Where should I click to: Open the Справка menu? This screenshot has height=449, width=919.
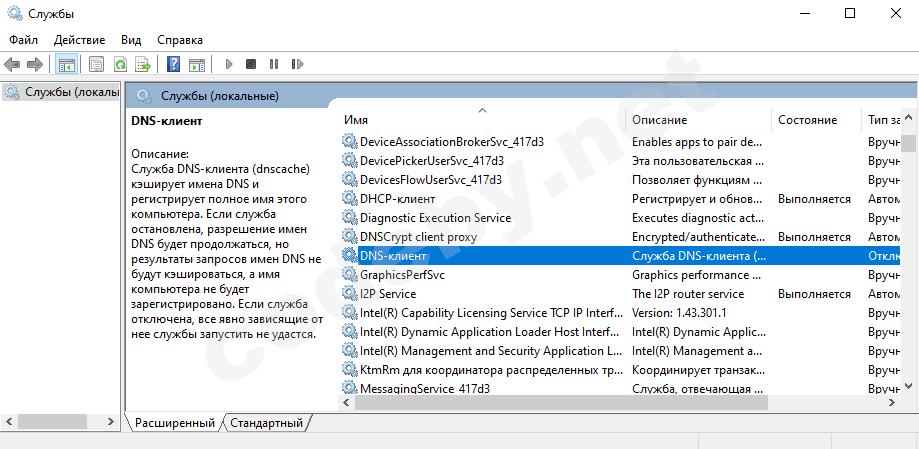(x=180, y=40)
